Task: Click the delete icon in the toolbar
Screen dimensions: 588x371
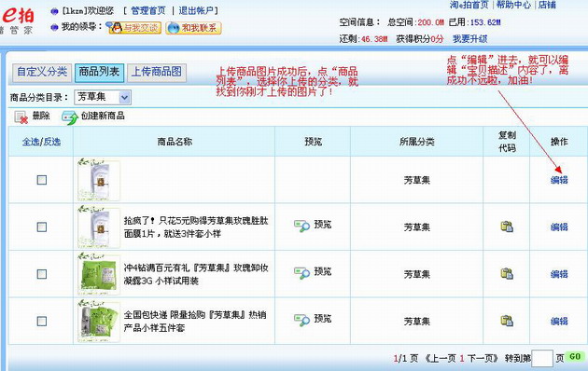Action: pos(21,117)
